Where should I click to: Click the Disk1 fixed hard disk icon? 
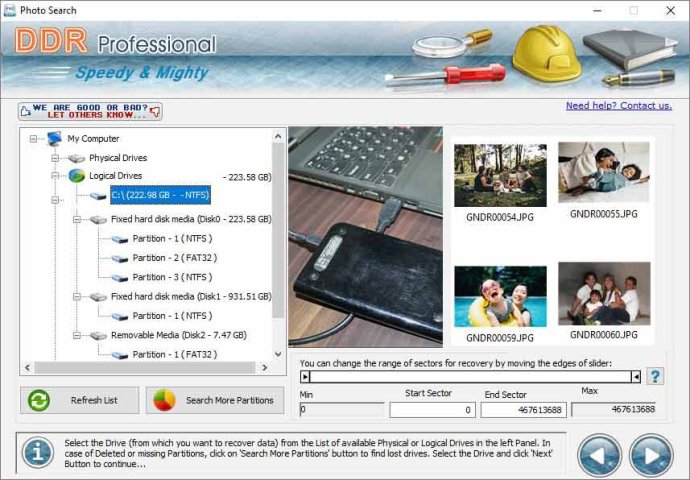[x=98, y=297]
